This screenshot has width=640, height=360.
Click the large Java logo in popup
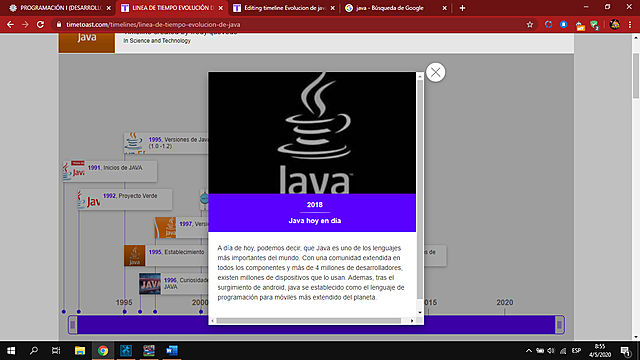tap(312, 133)
